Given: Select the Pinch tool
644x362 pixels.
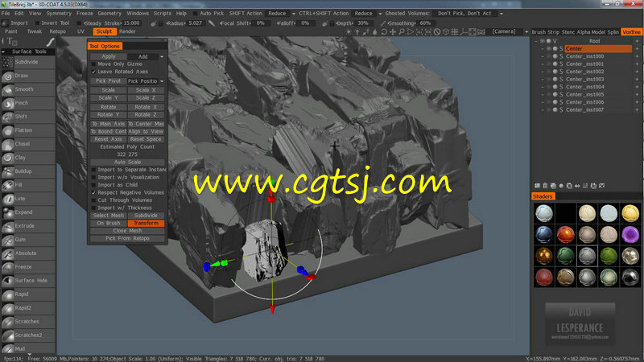Looking at the screenshot, I should (x=28, y=103).
